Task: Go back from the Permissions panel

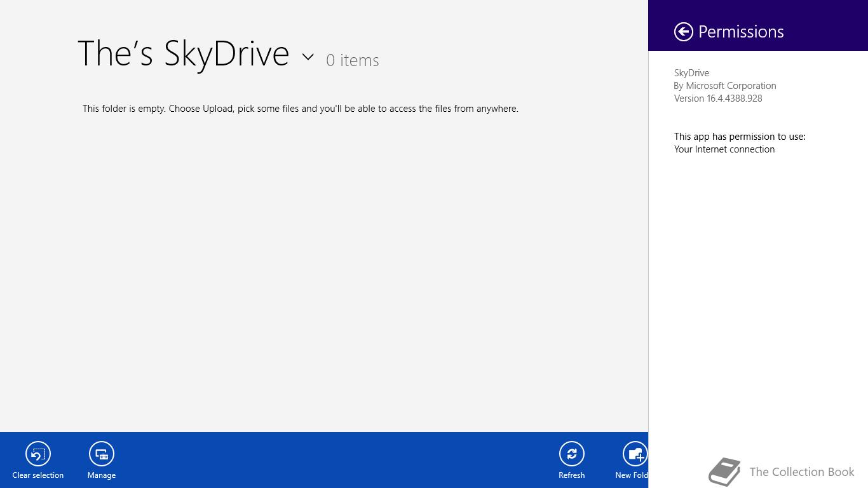Action: click(x=684, y=32)
